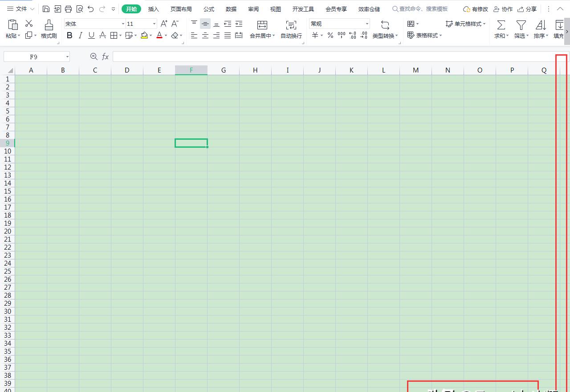This screenshot has width=570, height=392.
Task: Expand the borders dropdown arrow
Action: (120, 36)
